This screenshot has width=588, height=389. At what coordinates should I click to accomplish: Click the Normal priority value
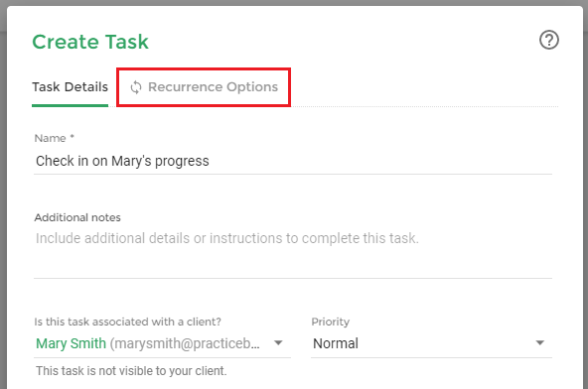[x=336, y=343]
